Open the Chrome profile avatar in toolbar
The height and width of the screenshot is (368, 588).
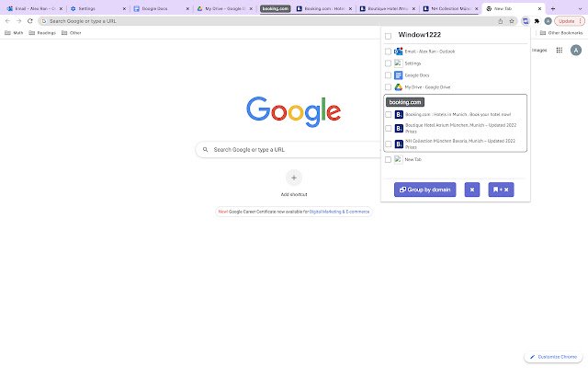pos(548,21)
